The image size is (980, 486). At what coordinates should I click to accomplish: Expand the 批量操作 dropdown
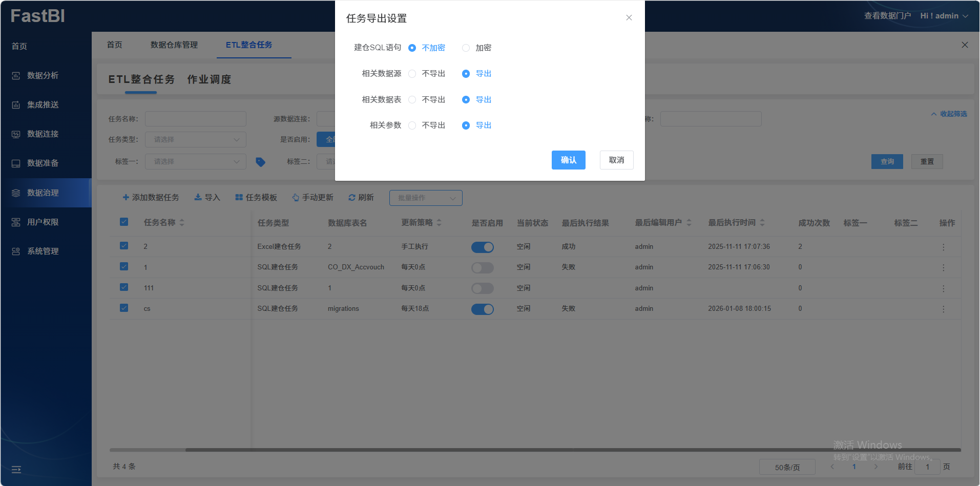click(426, 198)
